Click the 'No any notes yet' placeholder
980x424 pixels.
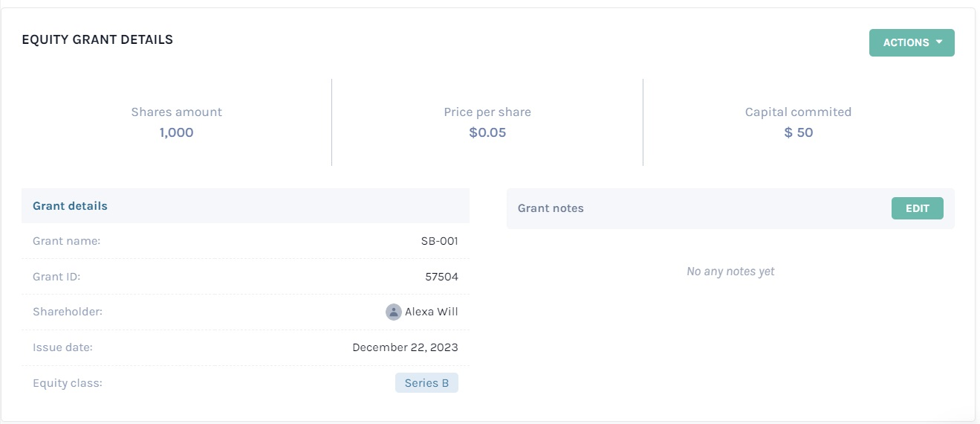coord(730,272)
